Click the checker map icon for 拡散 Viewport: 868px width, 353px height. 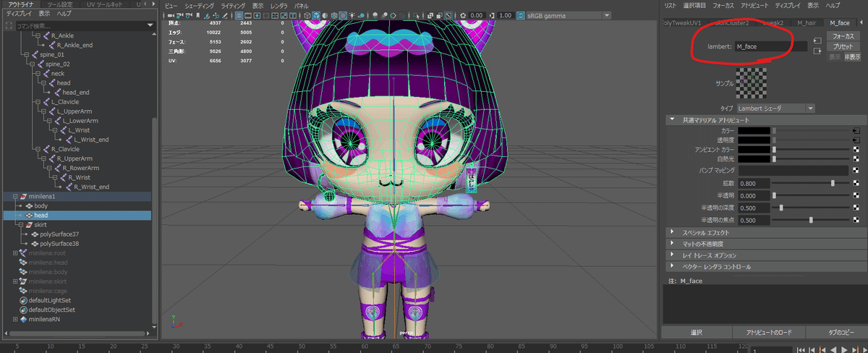(x=856, y=184)
